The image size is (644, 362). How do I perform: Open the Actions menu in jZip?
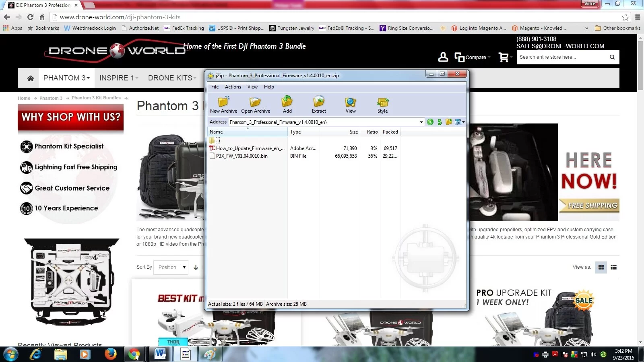(x=233, y=87)
